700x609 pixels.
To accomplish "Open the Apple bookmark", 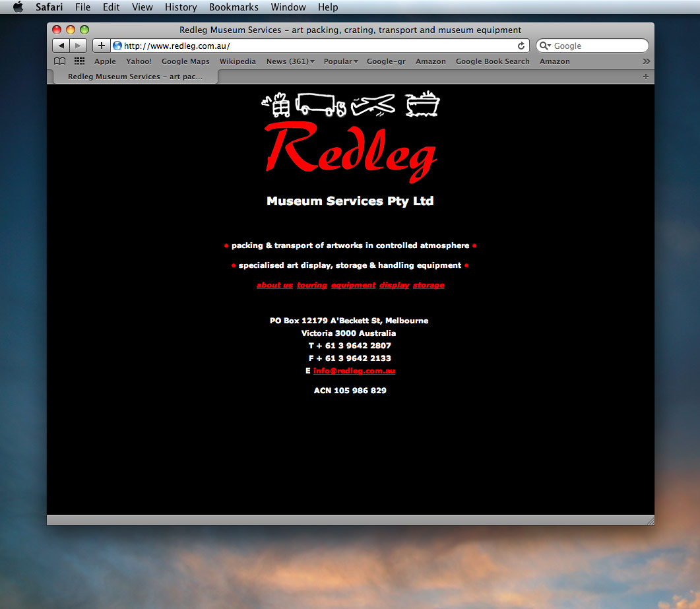I will 105,61.
